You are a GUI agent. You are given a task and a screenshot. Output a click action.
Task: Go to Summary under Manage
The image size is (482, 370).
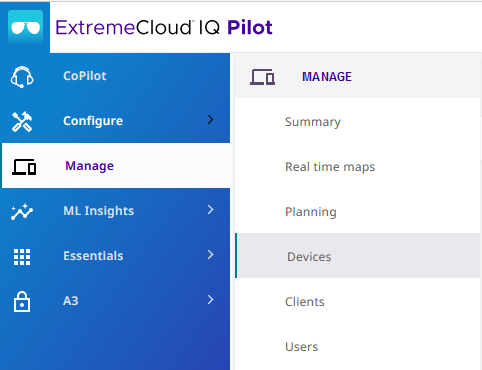(x=358, y=122)
